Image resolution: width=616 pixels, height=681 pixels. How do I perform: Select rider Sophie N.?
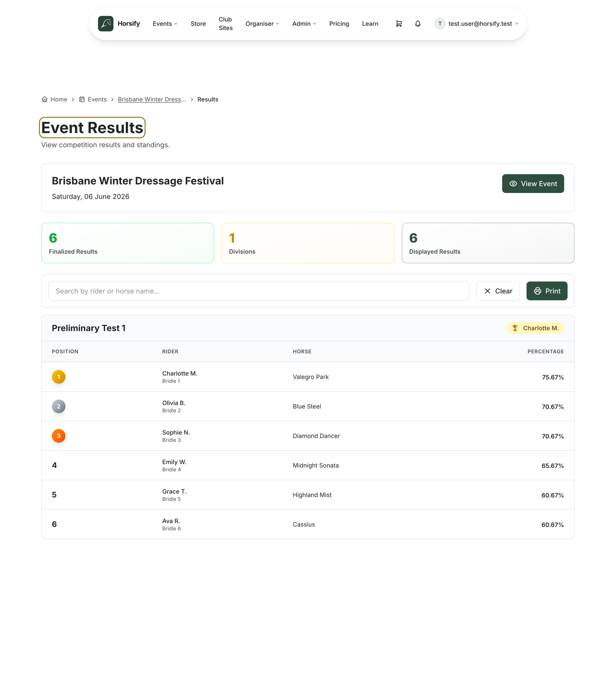click(176, 432)
